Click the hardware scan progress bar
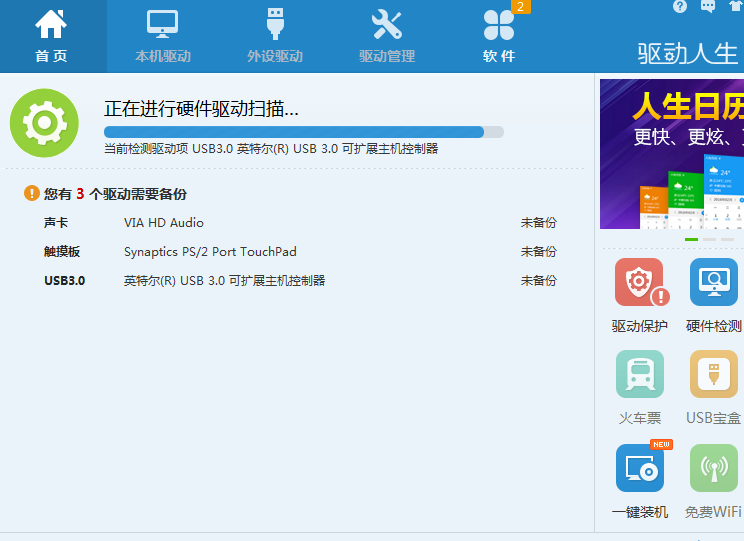This screenshot has height=541, width=744. tap(304, 132)
